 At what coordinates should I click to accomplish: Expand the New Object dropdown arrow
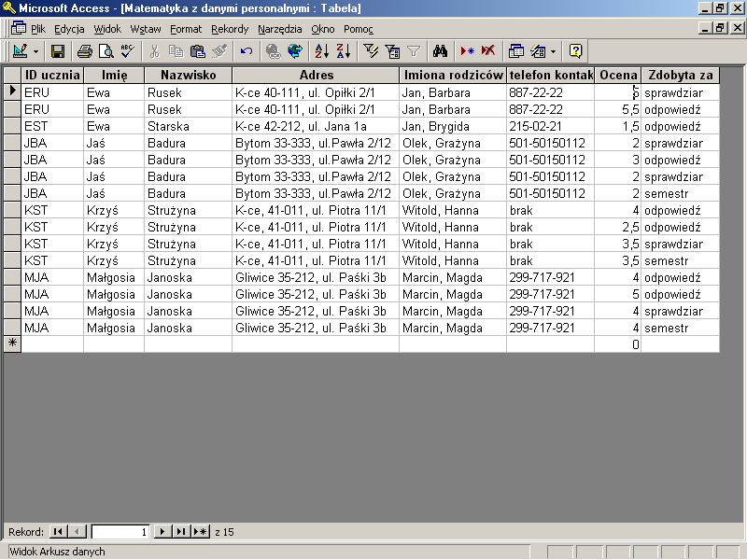click(553, 51)
